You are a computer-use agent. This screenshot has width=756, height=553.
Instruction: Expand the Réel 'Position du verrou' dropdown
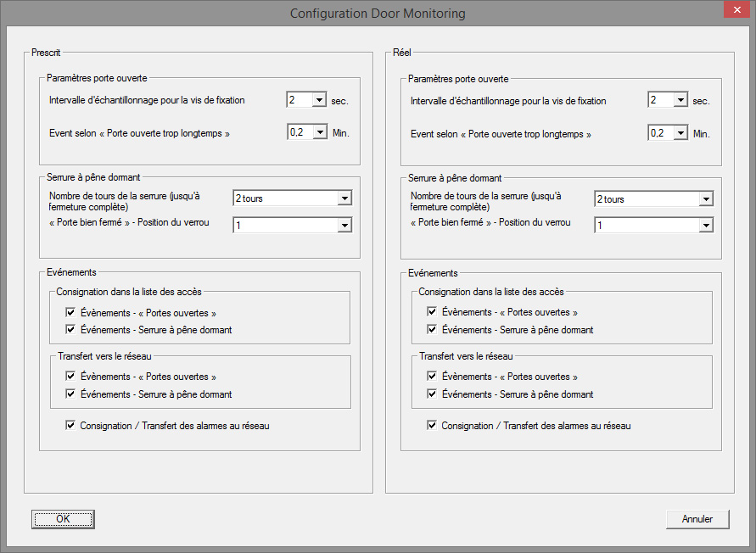707,225
